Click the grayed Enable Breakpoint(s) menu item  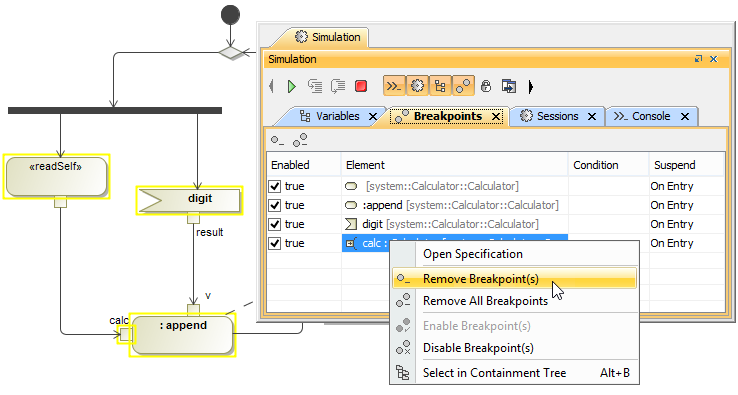(514, 326)
